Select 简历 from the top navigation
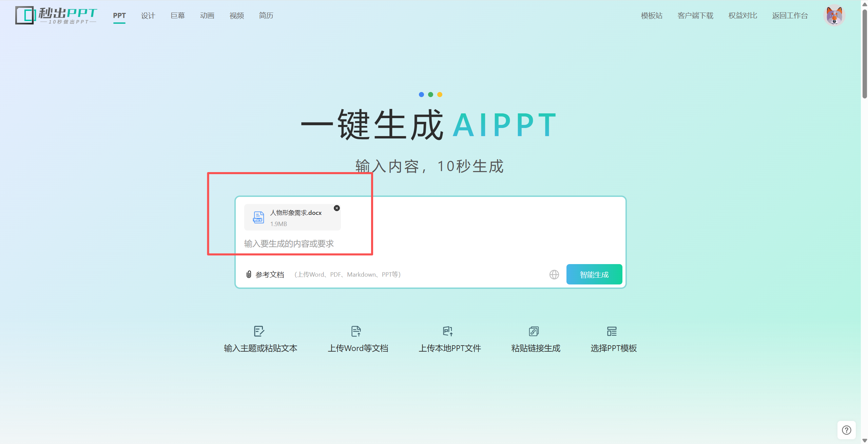Image resolution: width=868 pixels, height=444 pixels. [266, 16]
